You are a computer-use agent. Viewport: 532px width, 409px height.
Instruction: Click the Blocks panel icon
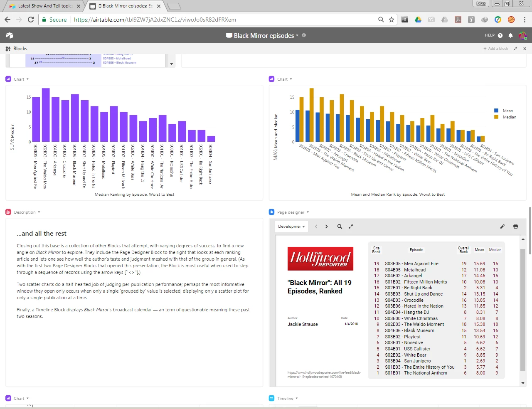click(x=8, y=49)
